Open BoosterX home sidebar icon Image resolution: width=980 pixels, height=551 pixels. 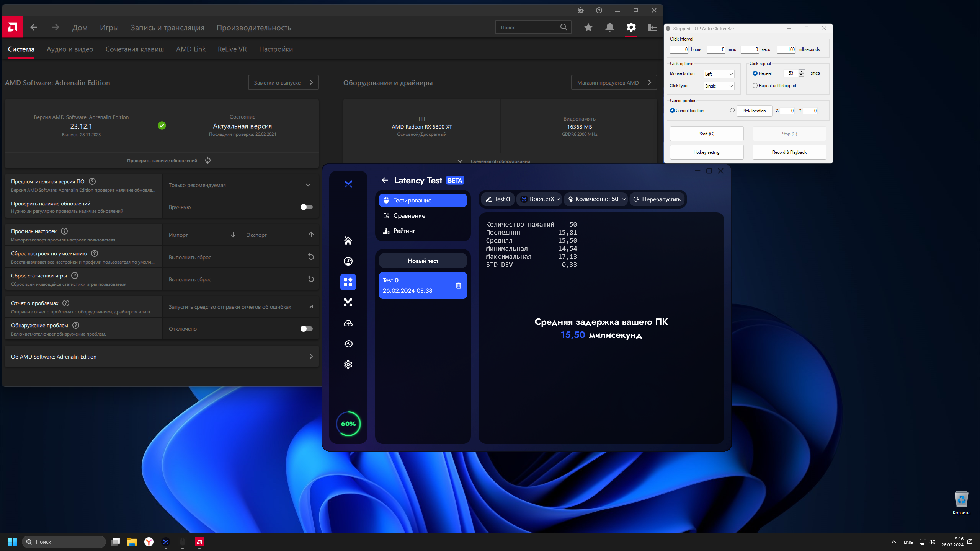(x=348, y=241)
